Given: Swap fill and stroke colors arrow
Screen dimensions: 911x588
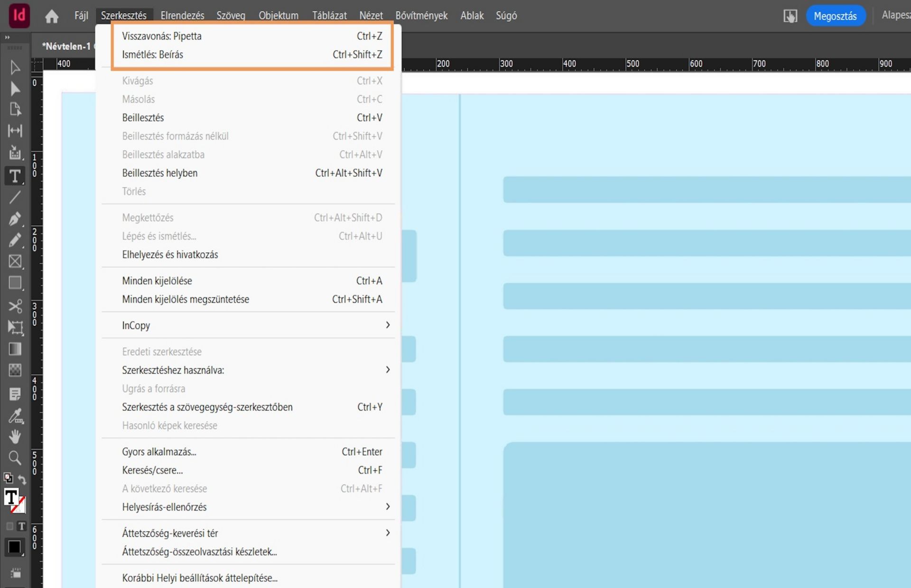Looking at the screenshot, I should (x=22, y=479).
